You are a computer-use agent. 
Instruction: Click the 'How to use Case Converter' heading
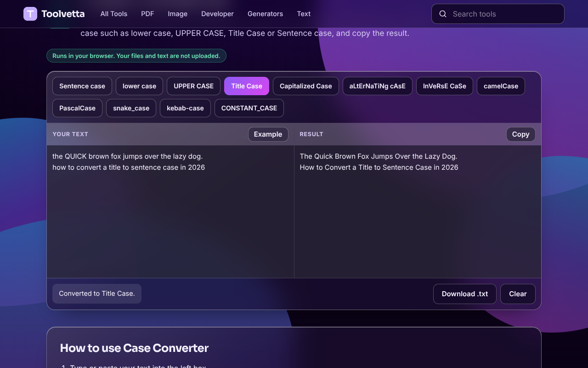[134, 348]
